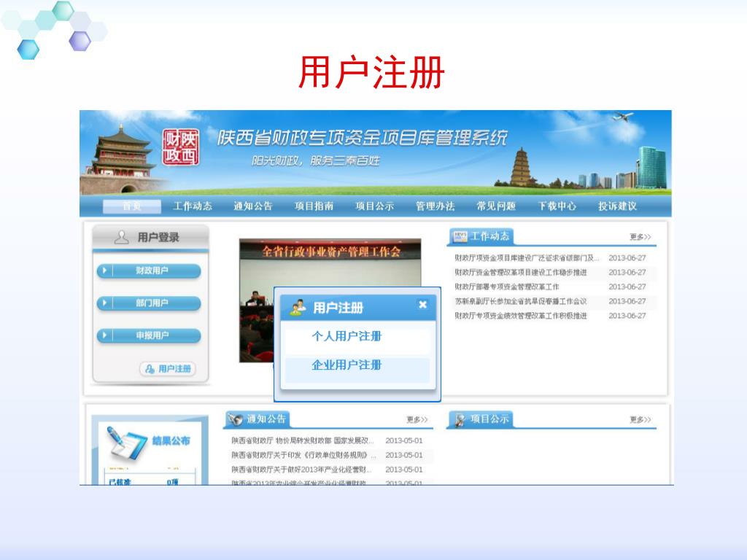
Task: Open the 首页 navigation tab
Action: coord(132,206)
